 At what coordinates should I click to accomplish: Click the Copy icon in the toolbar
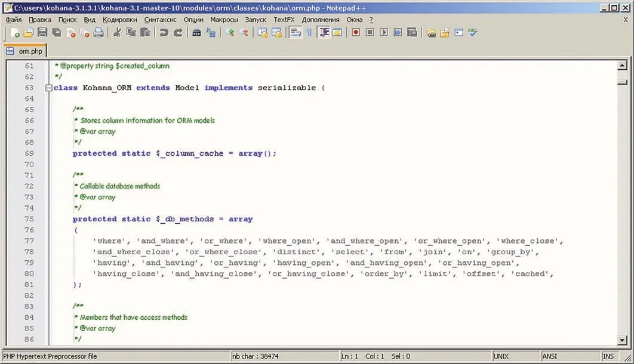tap(131, 33)
